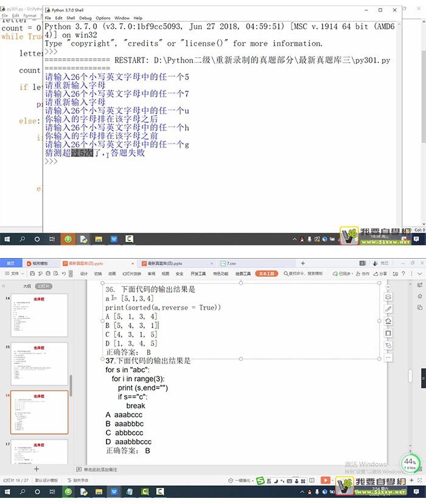Open the Help menu in Python Shell

[x=138, y=18]
